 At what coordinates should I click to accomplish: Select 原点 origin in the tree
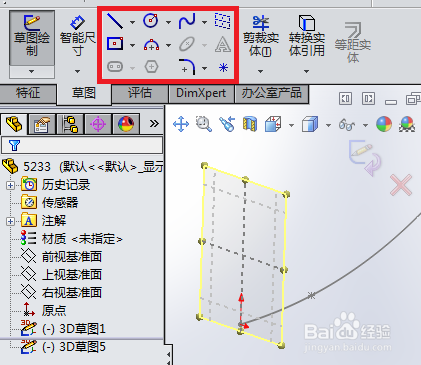pos(44,311)
